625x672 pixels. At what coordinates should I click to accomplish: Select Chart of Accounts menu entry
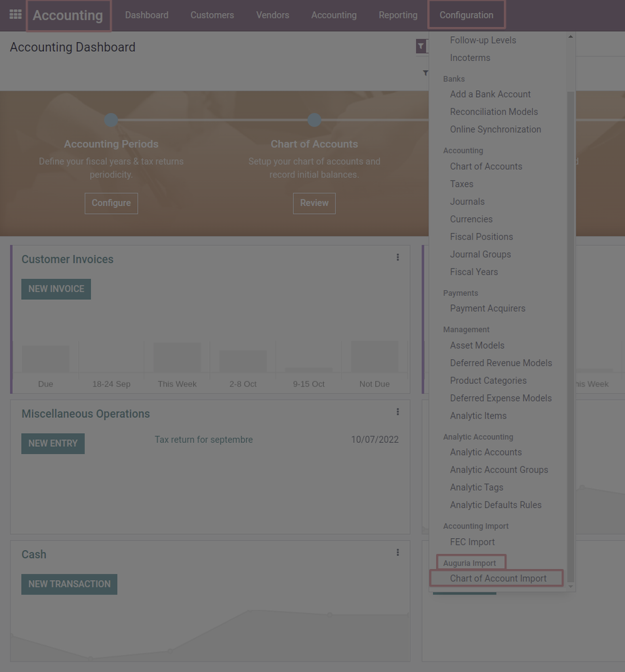pyautogui.click(x=486, y=167)
